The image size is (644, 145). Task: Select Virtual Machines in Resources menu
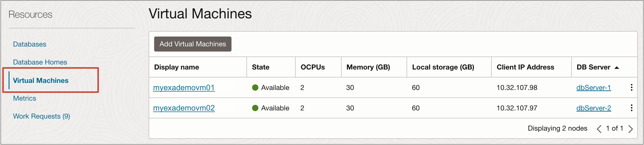41,81
